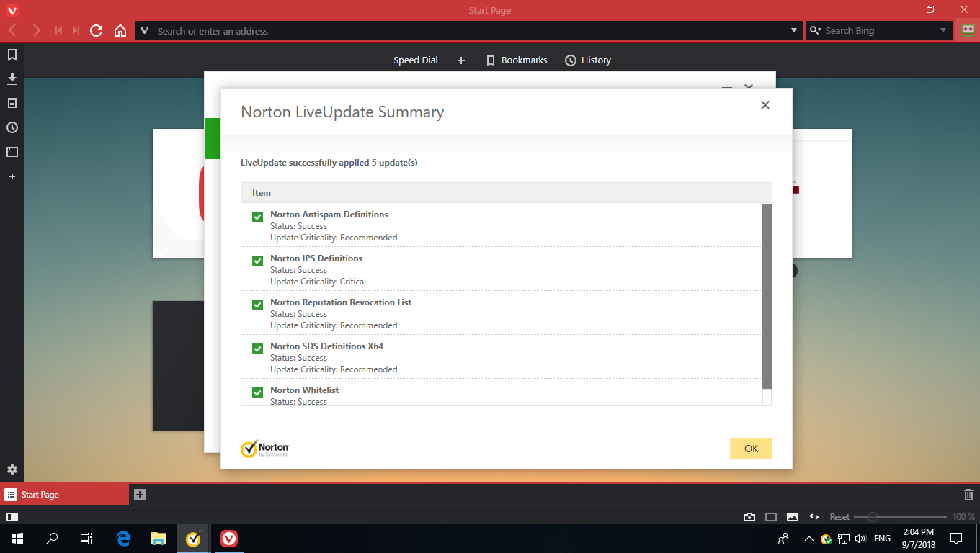
Task: Select the Norton IPS Definitions item text
Action: pos(316,258)
